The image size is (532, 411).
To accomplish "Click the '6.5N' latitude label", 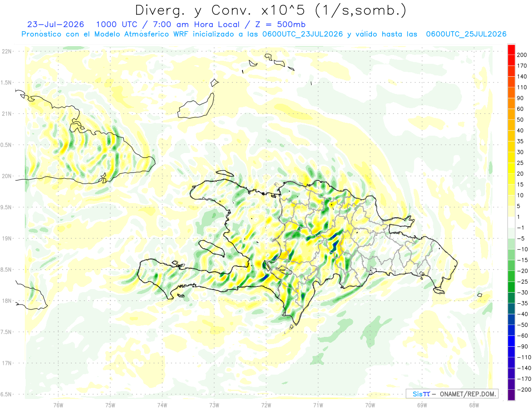I will (x=6, y=394).
